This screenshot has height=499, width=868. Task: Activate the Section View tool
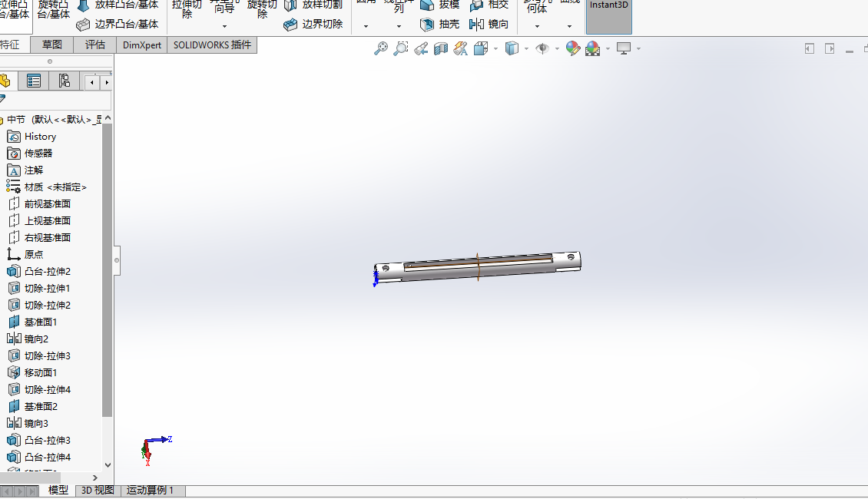(x=441, y=48)
